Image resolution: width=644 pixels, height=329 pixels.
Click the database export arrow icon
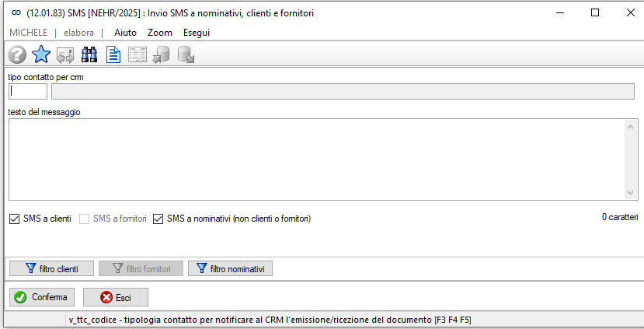click(x=186, y=54)
